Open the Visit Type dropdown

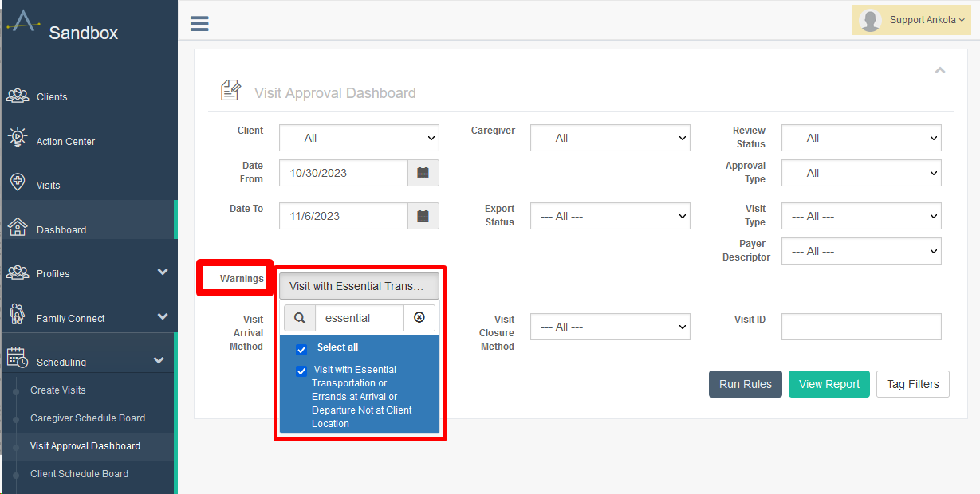[x=861, y=216]
